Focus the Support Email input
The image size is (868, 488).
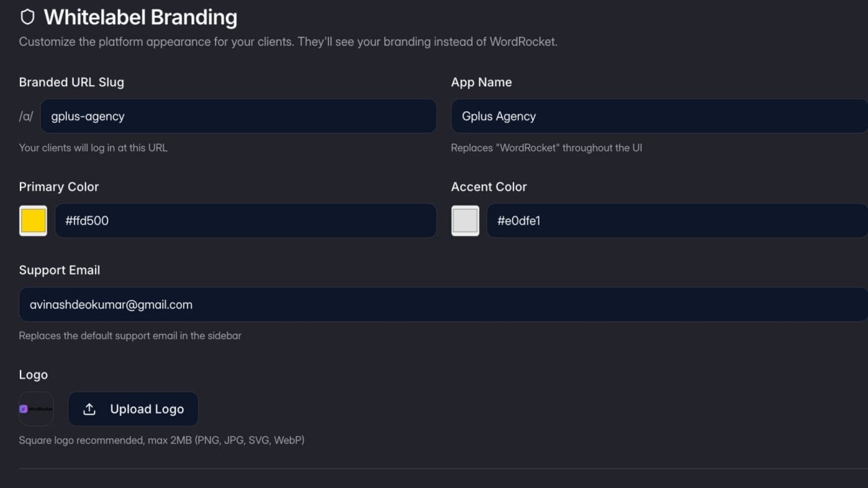coord(443,305)
